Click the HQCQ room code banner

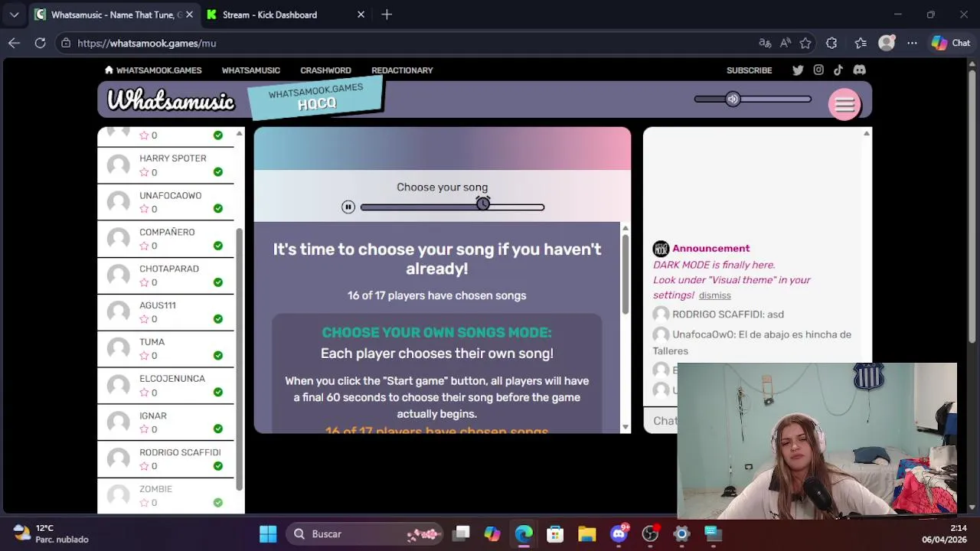pyautogui.click(x=315, y=98)
